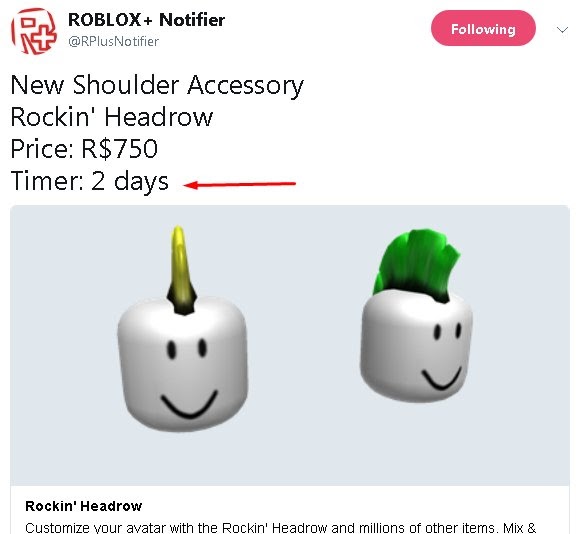Click the yellow mohawk spike
This screenshot has height=534, width=581.
tap(181, 270)
